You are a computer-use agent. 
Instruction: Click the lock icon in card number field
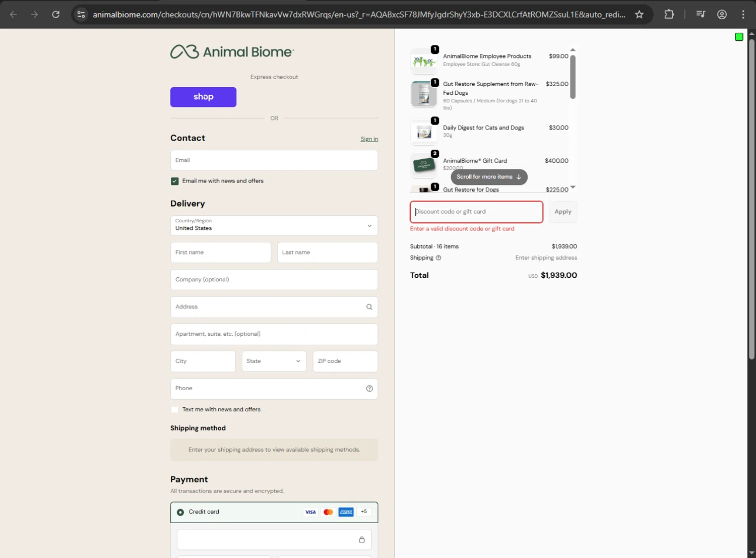362,540
